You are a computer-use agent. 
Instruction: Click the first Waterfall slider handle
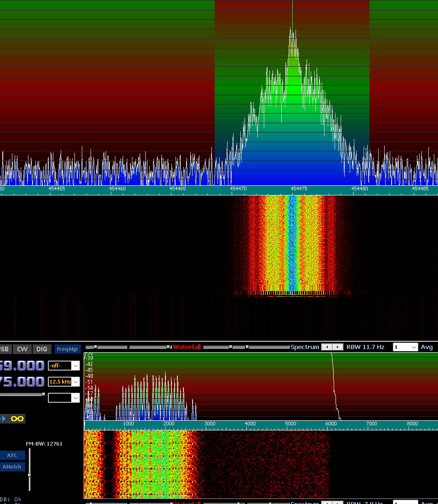(96, 347)
